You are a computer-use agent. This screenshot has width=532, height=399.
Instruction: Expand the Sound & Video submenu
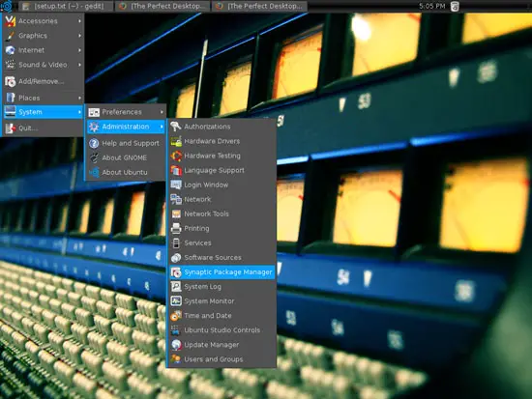click(44, 65)
